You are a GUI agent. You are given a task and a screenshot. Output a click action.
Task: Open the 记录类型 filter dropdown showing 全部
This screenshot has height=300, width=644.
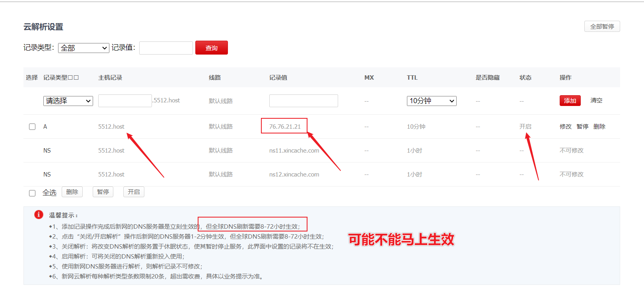(x=84, y=48)
